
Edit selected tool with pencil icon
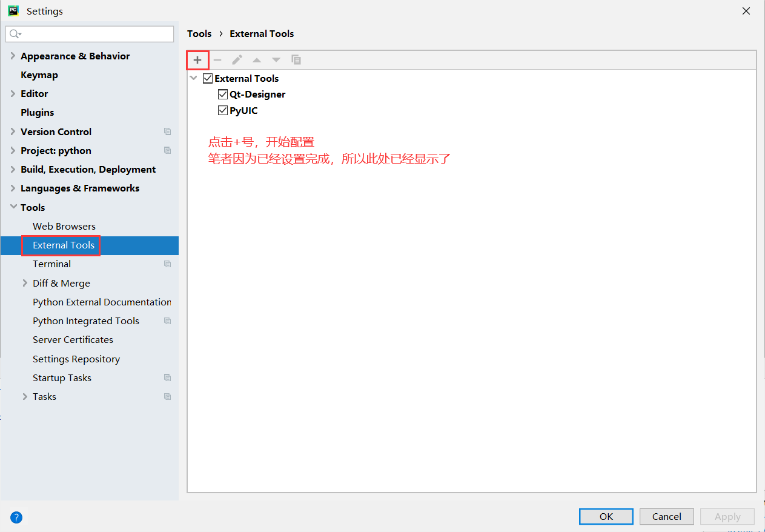coord(237,60)
